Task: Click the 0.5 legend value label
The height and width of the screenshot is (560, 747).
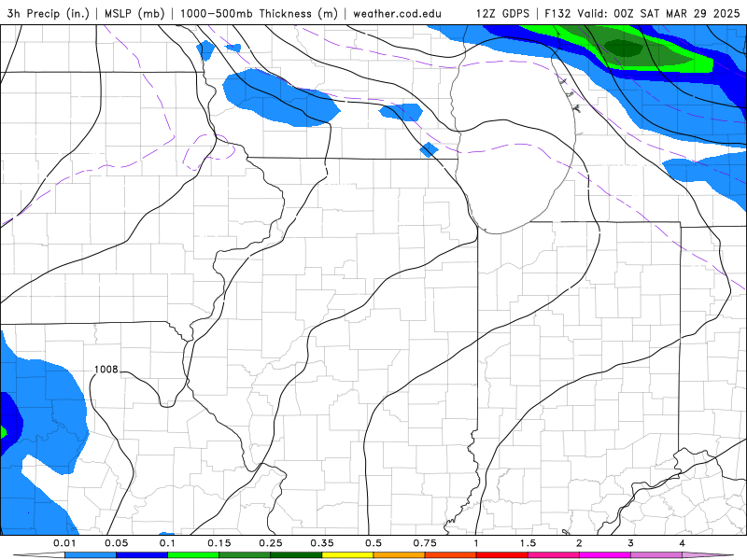Action: tap(373, 543)
